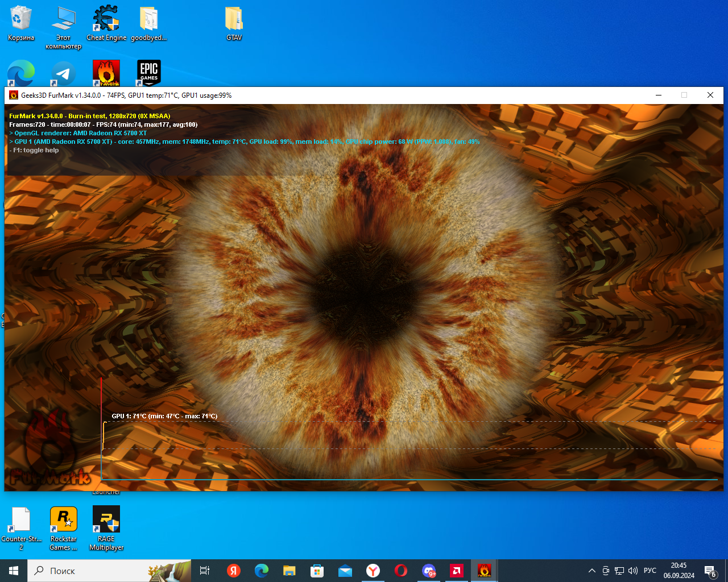Open Microsoft Edge from the taskbar
The width and height of the screenshot is (728, 582).
click(x=261, y=571)
